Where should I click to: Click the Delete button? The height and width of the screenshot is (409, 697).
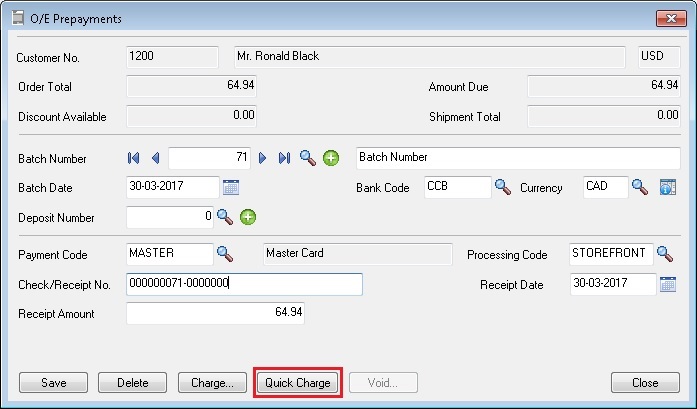[x=132, y=383]
